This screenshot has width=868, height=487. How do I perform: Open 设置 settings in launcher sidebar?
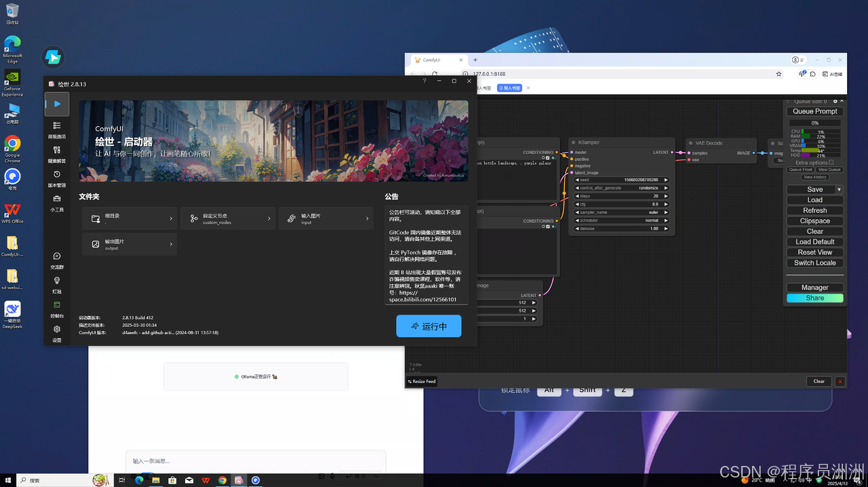tap(57, 333)
